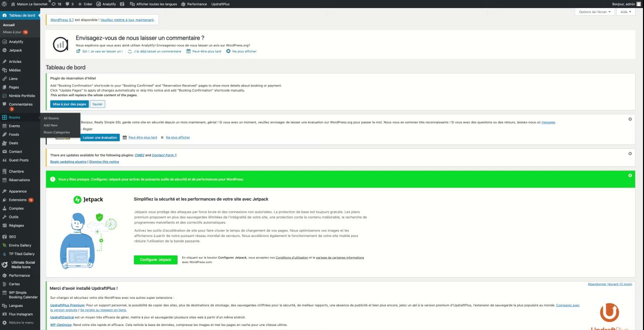Select Room Categories in the Rooms submenu
The image size is (644, 330).
(57, 132)
